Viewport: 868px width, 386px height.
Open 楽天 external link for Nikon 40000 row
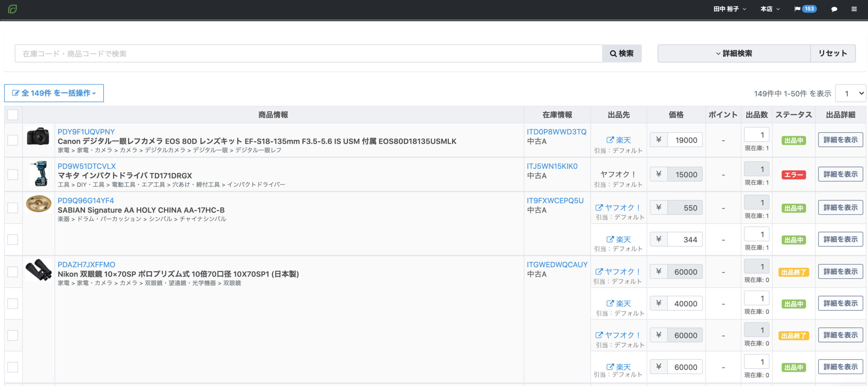point(618,303)
